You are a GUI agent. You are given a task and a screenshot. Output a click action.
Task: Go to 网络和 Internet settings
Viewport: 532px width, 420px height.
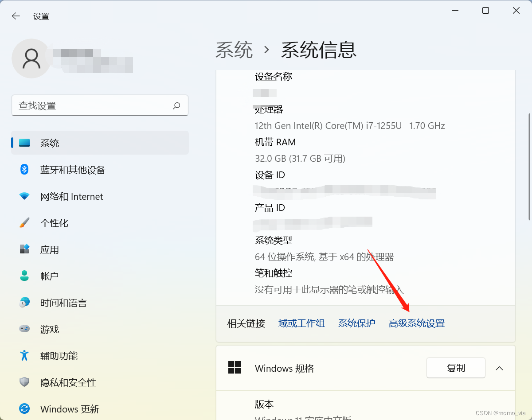click(100, 196)
